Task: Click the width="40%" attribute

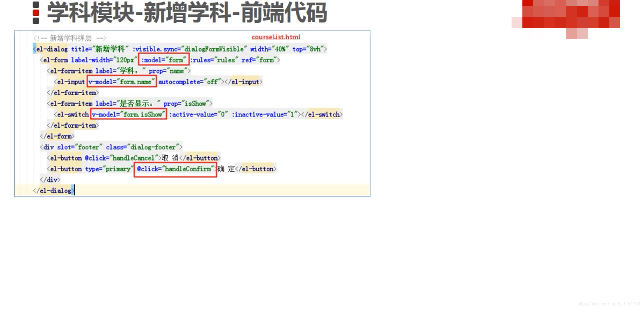Action: [270, 49]
